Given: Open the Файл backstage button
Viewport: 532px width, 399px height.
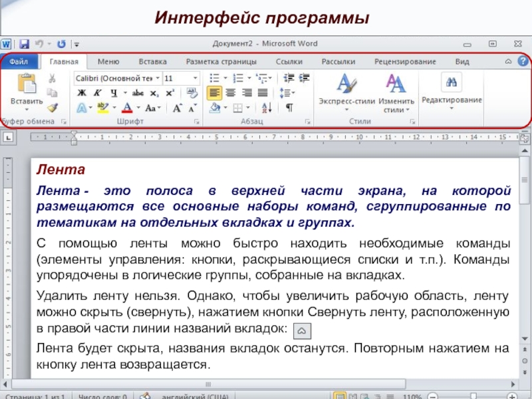Looking at the screenshot, I should 19,61.
